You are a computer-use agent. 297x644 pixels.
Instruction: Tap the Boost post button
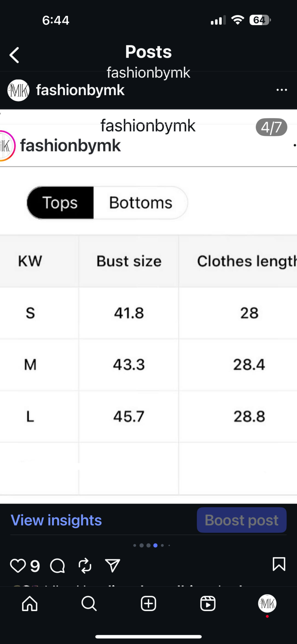[242, 520]
